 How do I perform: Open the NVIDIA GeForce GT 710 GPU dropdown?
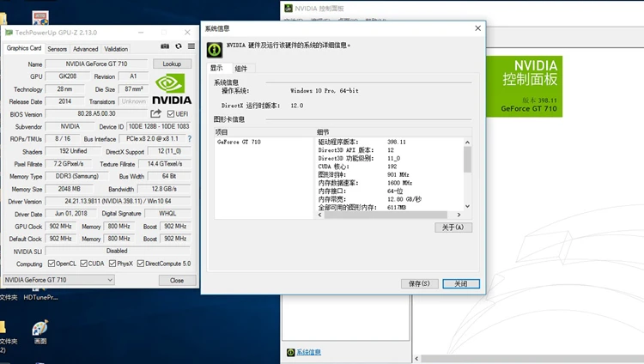pos(58,280)
